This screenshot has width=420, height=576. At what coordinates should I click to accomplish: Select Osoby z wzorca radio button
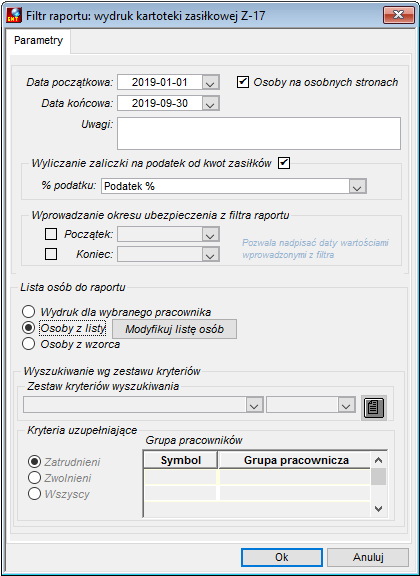(29, 344)
